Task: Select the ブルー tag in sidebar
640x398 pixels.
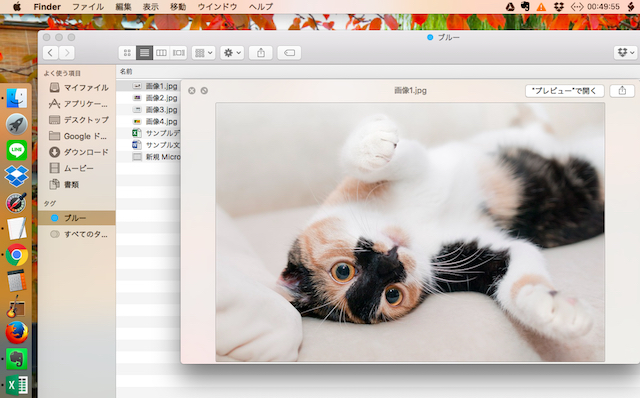Action: coord(77,218)
